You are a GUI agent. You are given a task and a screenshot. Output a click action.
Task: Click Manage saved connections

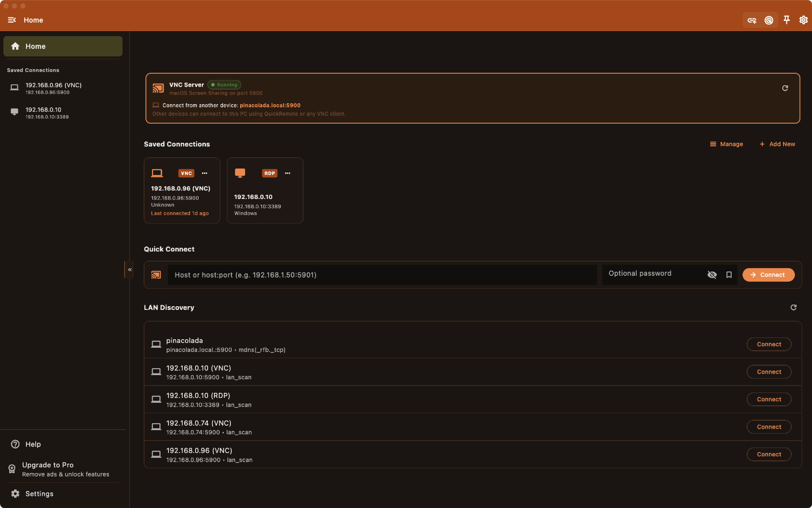727,144
